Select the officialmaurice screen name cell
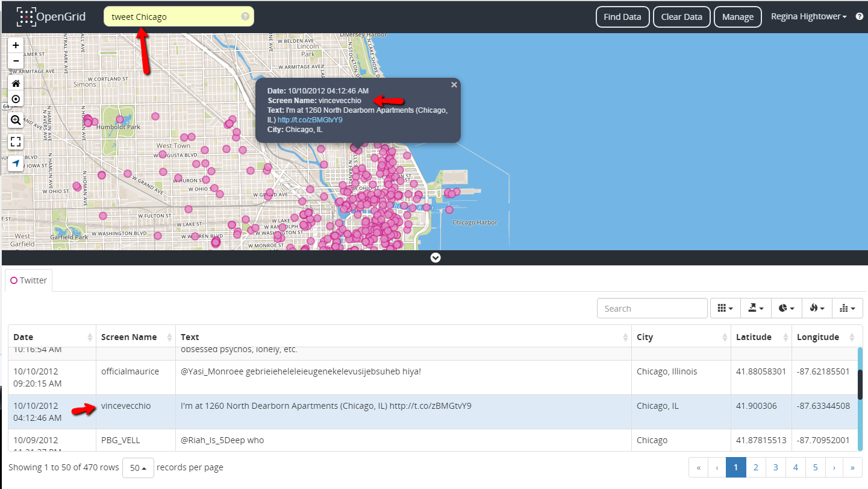This screenshot has width=868, height=489. click(x=130, y=371)
